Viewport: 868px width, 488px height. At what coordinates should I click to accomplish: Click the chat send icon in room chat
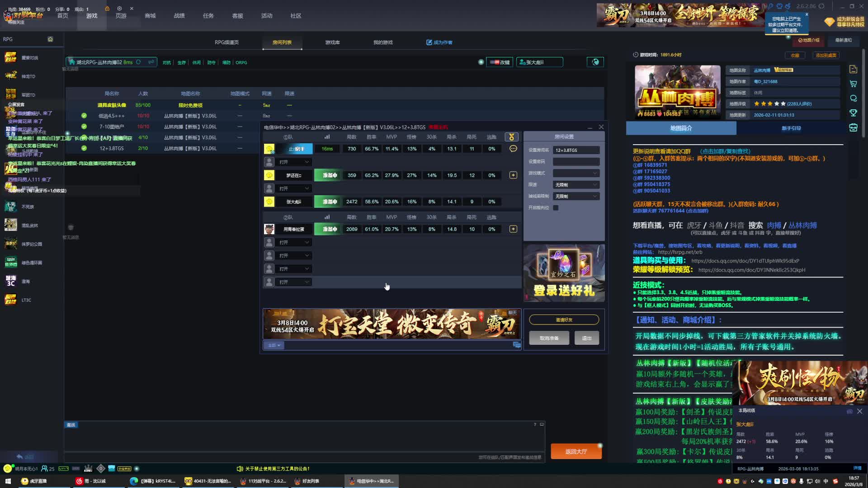click(x=517, y=345)
